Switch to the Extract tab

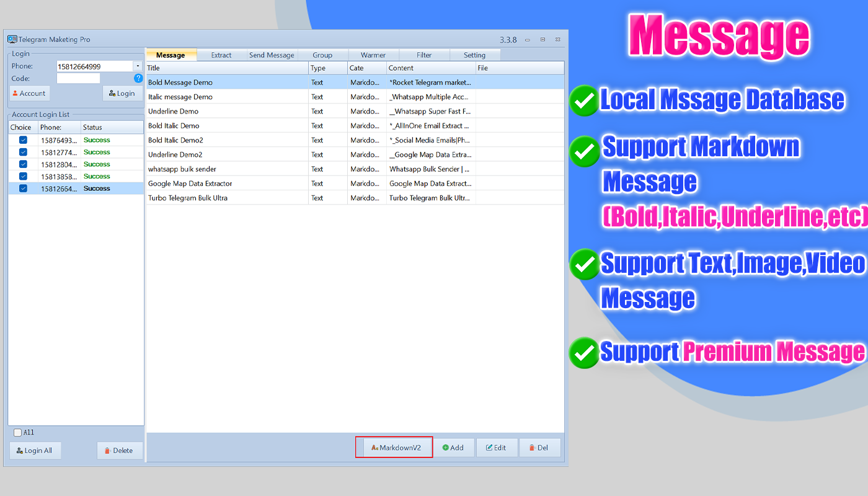221,55
